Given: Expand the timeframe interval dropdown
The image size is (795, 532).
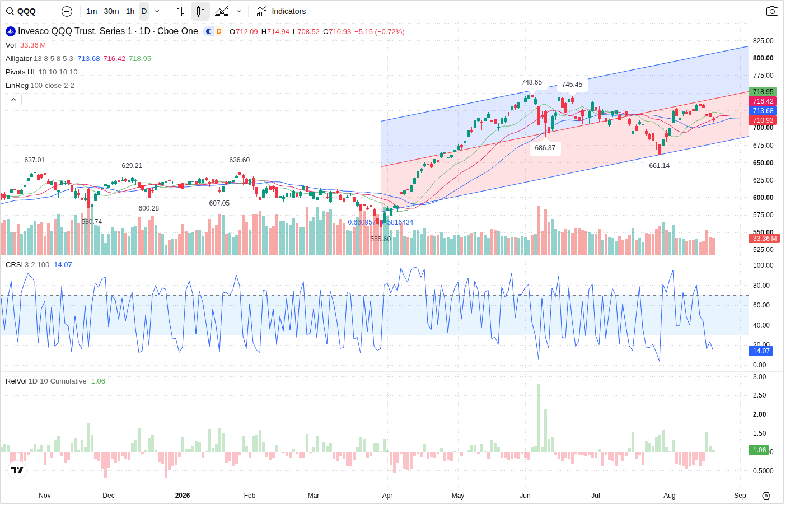Looking at the screenshot, I should click(157, 11).
